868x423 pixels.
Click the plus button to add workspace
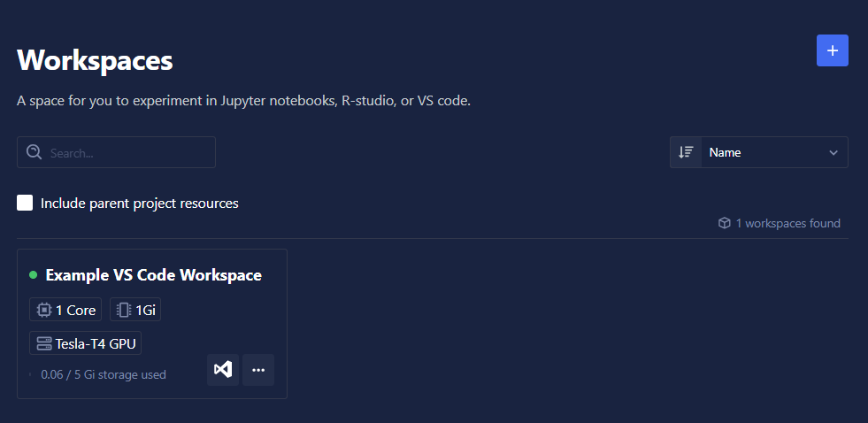point(832,50)
